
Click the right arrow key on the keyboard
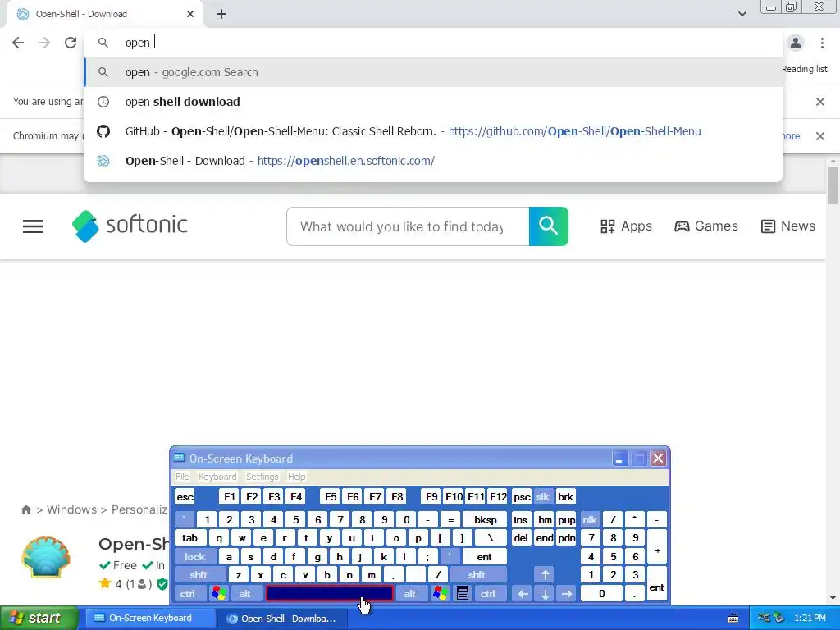(567, 594)
